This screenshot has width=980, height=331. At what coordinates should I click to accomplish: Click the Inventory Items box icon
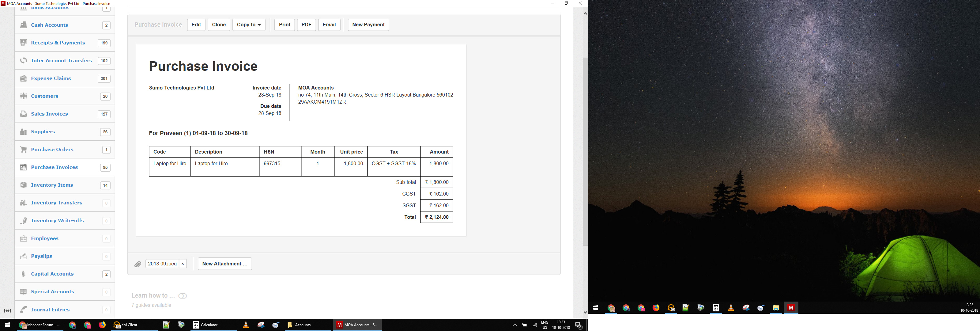tap(24, 185)
